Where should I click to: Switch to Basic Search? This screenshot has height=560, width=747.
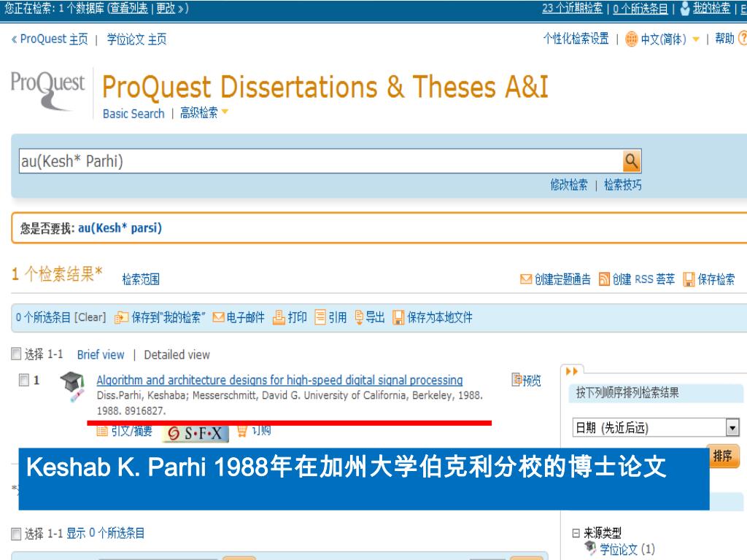click(x=133, y=114)
